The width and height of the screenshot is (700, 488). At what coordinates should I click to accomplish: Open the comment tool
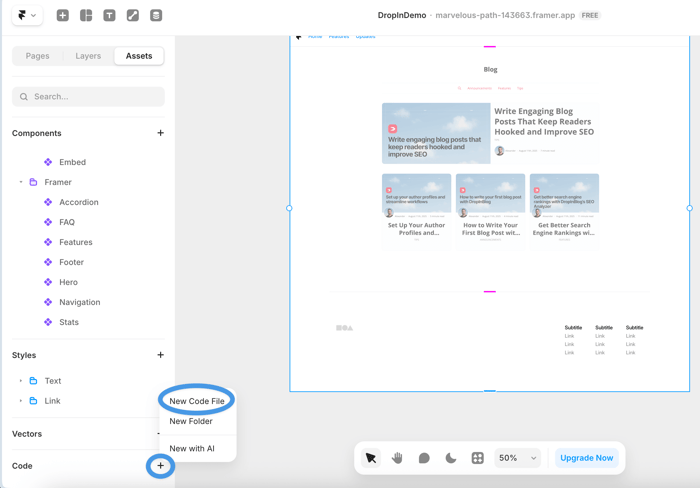(424, 458)
